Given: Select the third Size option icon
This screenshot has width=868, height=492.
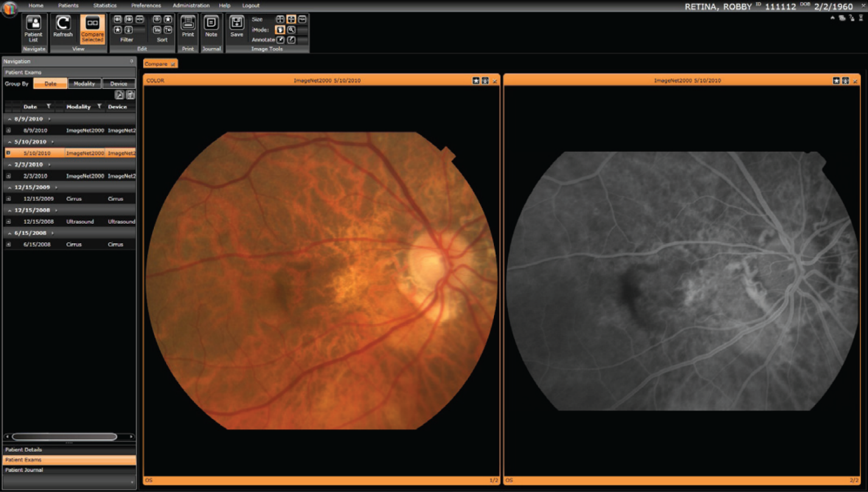Looking at the screenshot, I should coord(302,19).
